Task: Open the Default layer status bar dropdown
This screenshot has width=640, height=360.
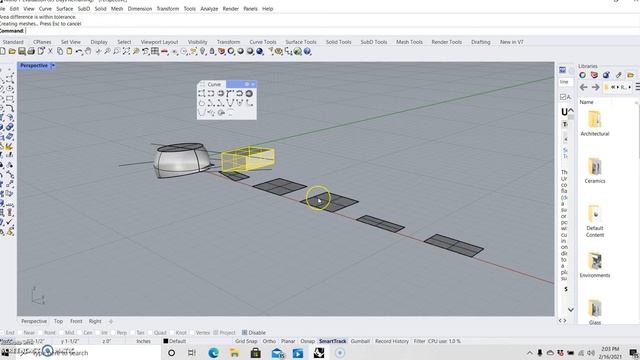Action: (x=175, y=341)
